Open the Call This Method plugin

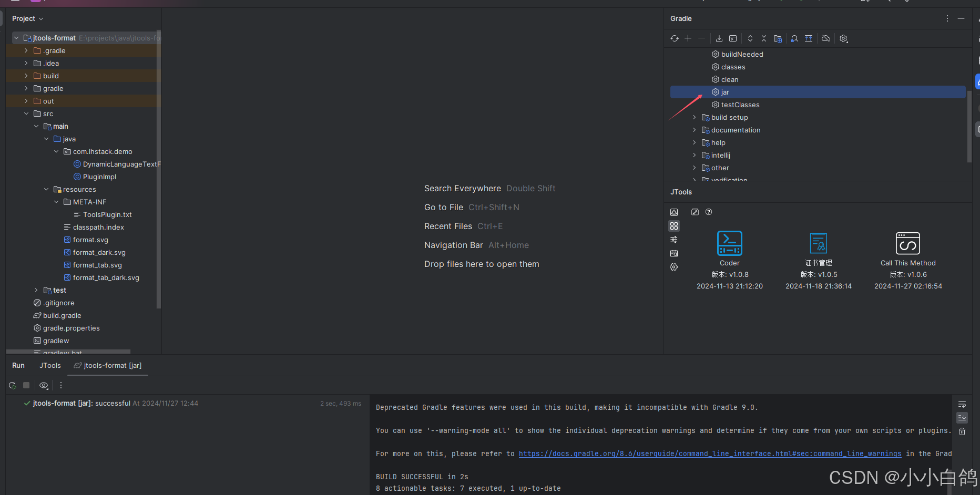click(x=908, y=261)
